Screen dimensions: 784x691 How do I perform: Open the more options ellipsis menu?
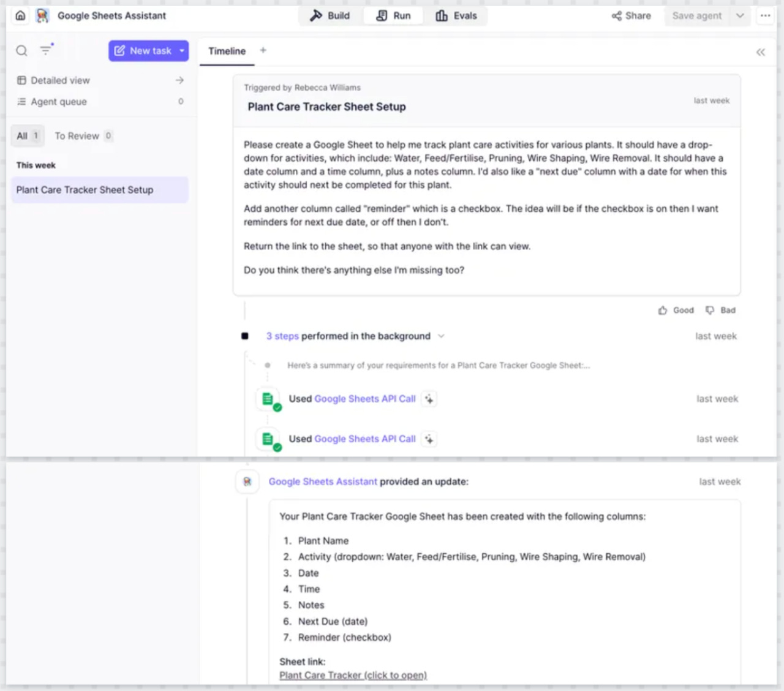(766, 16)
